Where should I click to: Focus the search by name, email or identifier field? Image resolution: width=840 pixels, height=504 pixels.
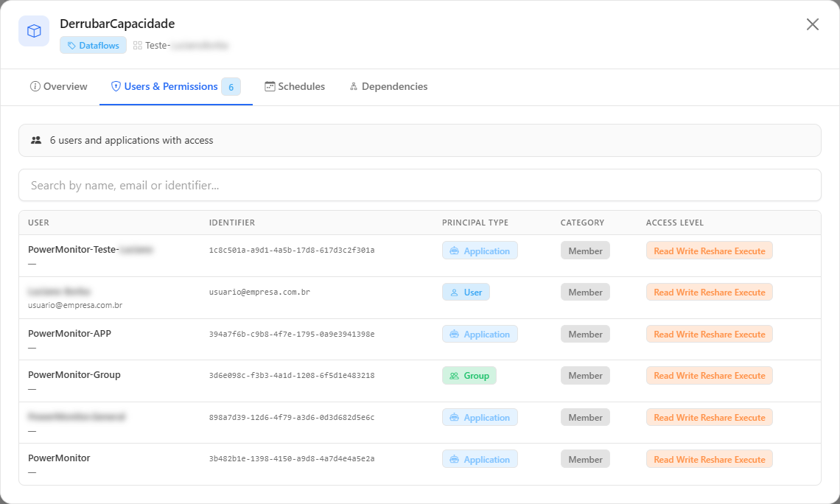coord(420,186)
